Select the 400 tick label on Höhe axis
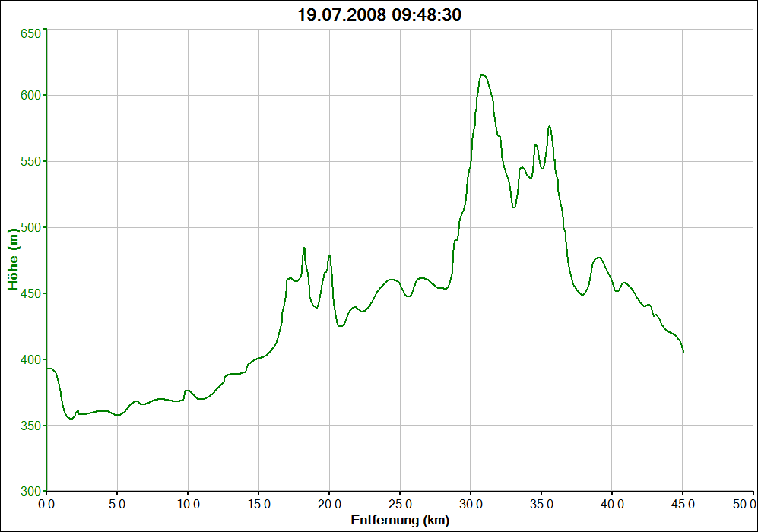The image size is (758, 532). [29, 359]
